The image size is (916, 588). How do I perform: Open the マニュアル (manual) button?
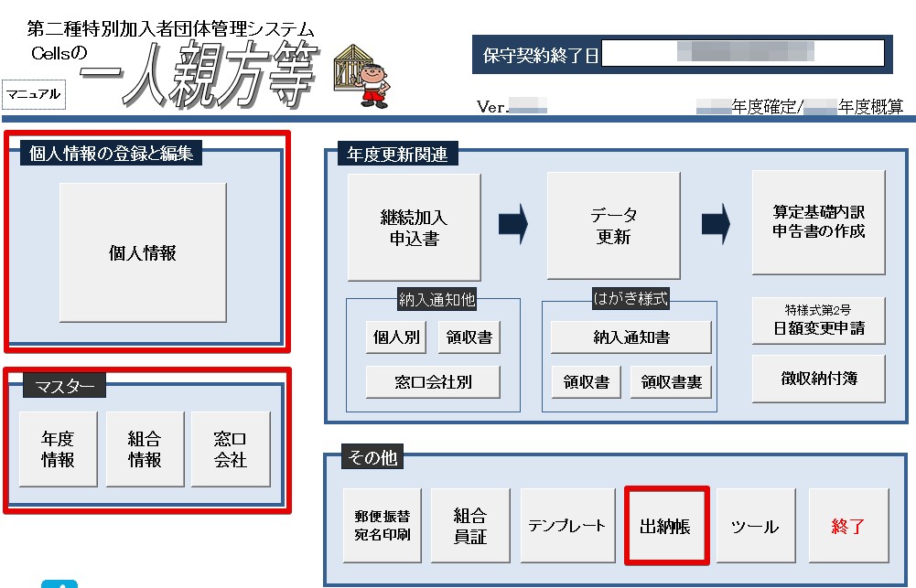pyautogui.click(x=34, y=94)
